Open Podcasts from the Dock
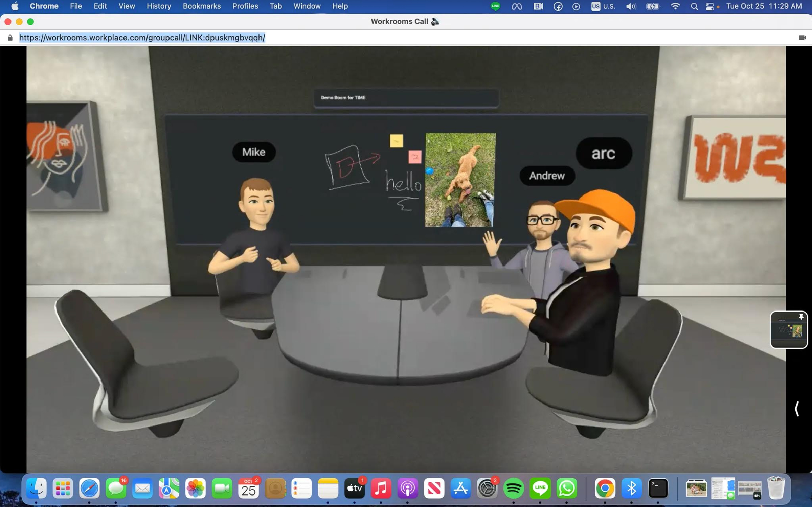Viewport: 812px width, 507px height. point(408,488)
